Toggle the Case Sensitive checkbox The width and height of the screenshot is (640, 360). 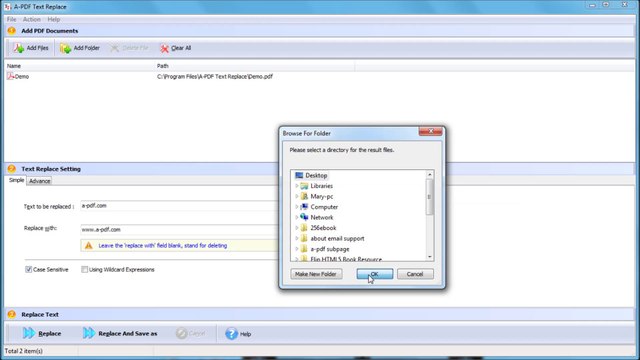(x=28, y=269)
